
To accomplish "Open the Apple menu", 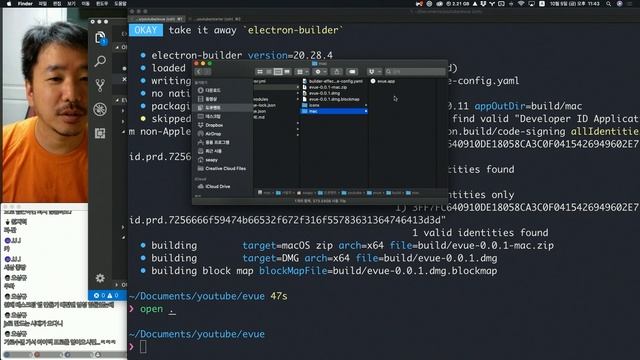I will (9, 4).
